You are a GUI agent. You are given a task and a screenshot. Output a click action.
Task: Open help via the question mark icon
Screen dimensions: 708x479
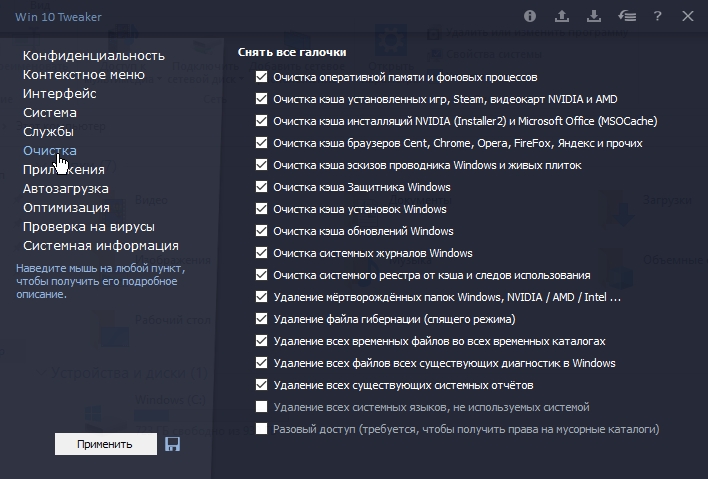[657, 17]
